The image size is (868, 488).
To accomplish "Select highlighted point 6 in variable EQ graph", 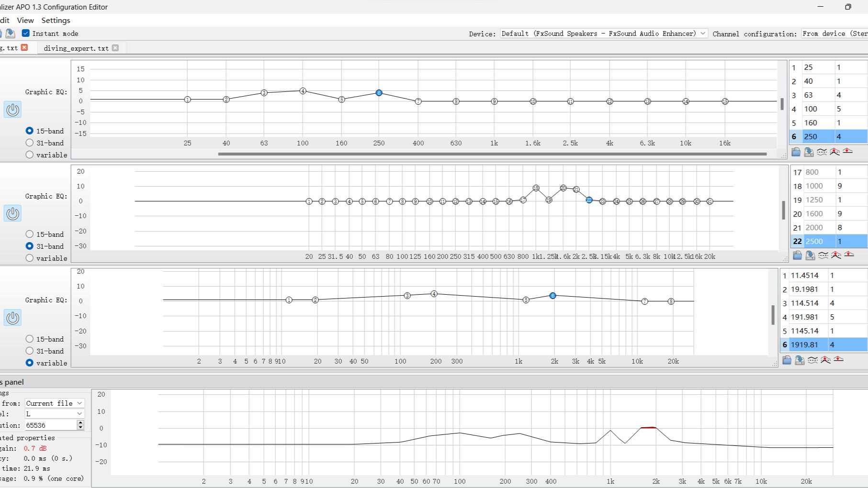I will 552,296.
